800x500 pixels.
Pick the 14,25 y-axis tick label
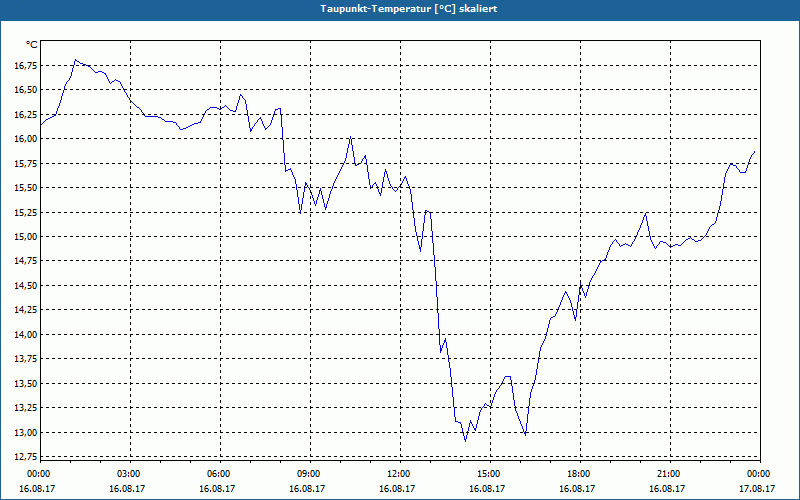coord(24,310)
